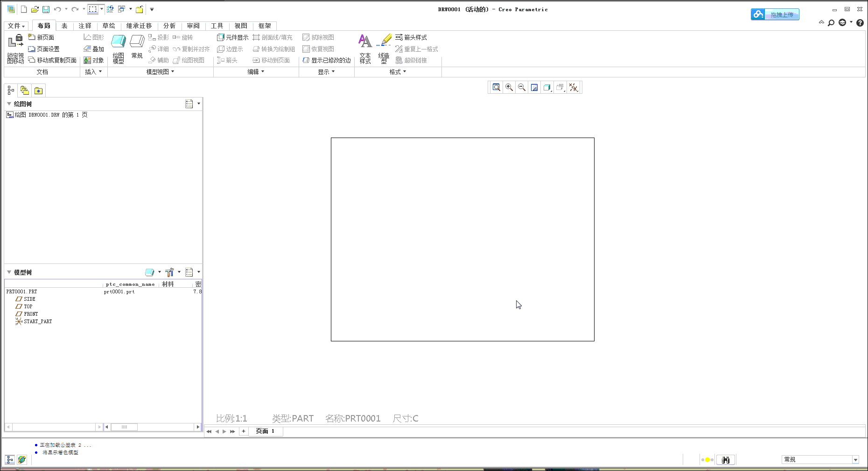868x471 pixels.
Task: Select START_PART coordinate system in tree
Action: tap(34, 321)
